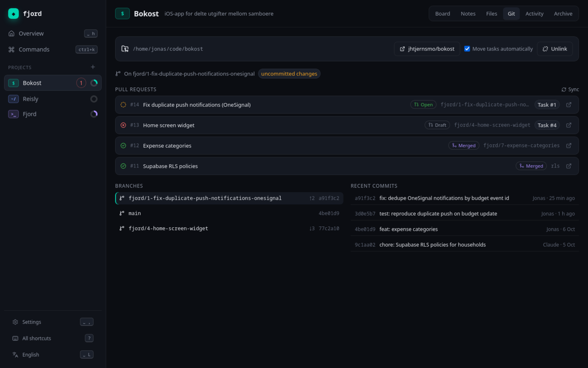Toggle the Move tasks automatically checkbox
The height and width of the screenshot is (368, 588).
pos(467,49)
